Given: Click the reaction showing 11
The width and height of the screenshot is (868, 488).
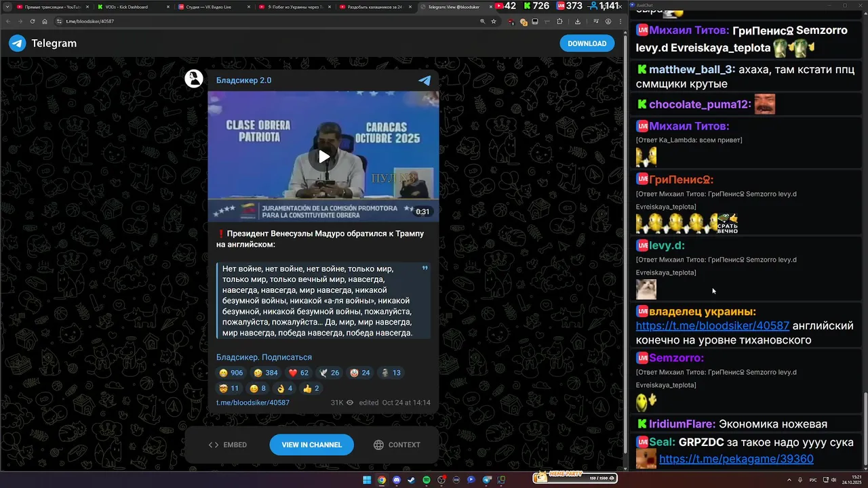Looking at the screenshot, I should (x=229, y=388).
